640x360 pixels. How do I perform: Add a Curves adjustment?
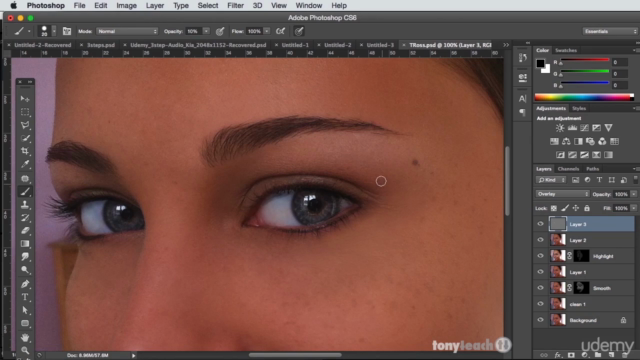(x=584, y=128)
